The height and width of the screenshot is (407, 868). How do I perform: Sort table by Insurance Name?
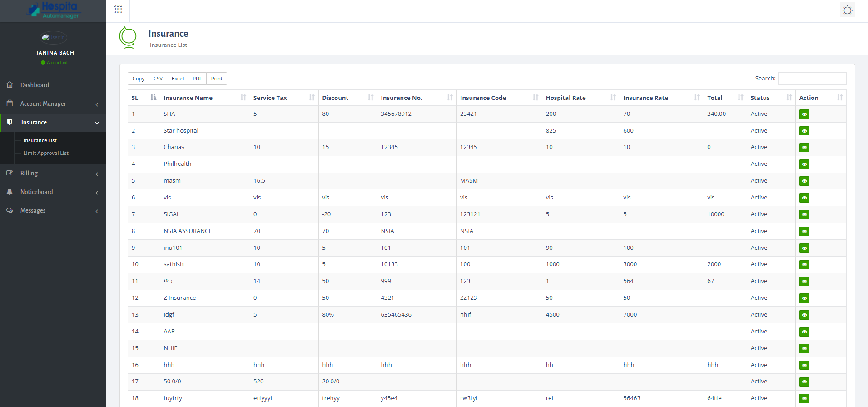pyautogui.click(x=205, y=98)
